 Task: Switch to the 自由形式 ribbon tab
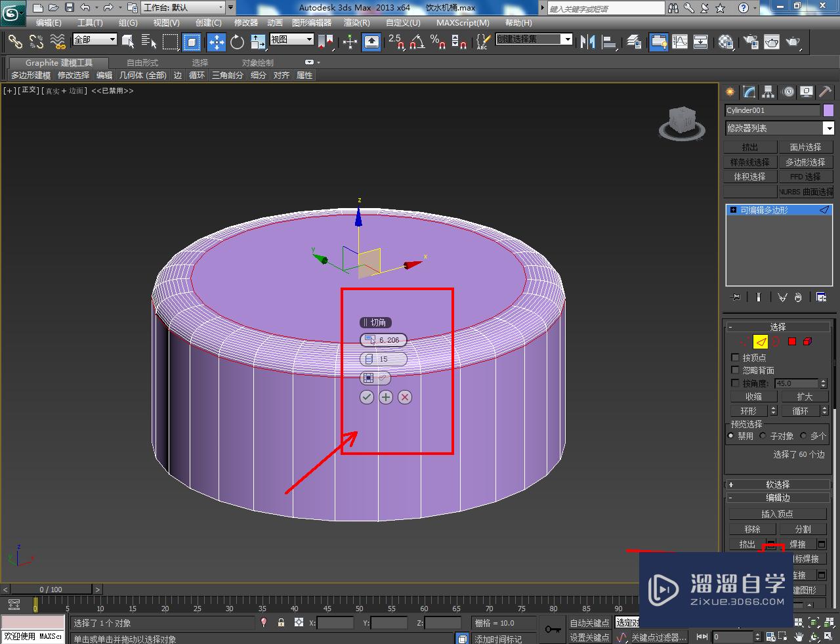[142, 62]
